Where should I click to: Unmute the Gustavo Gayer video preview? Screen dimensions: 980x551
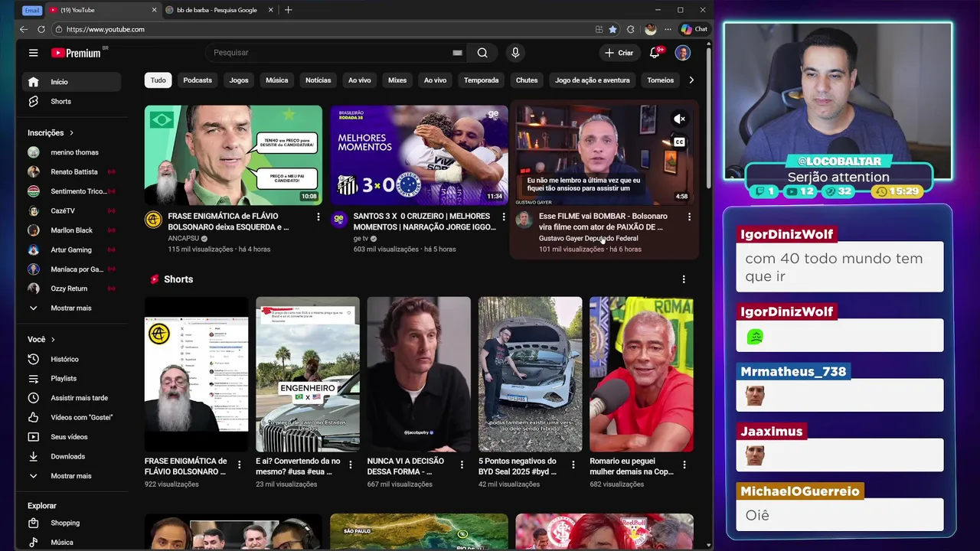(679, 119)
